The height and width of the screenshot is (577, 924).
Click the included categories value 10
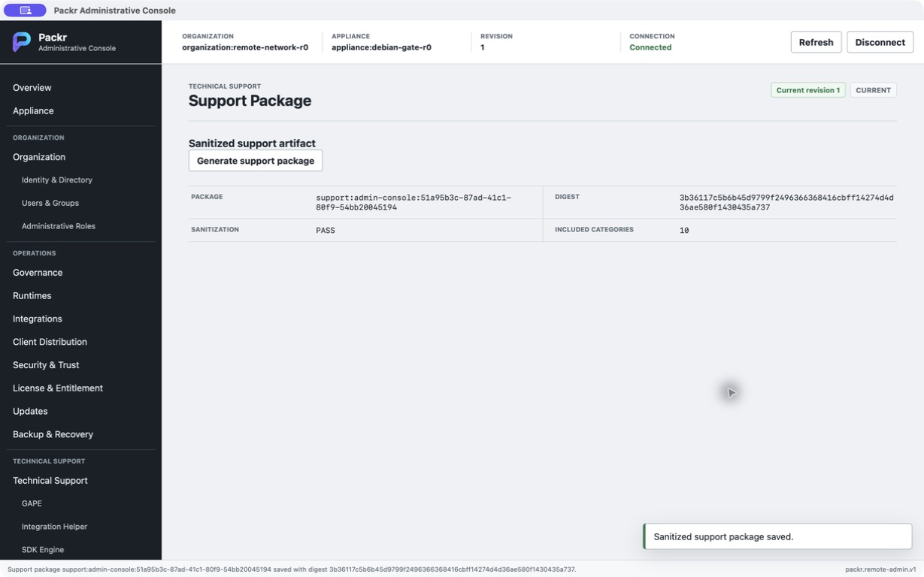(x=684, y=231)
